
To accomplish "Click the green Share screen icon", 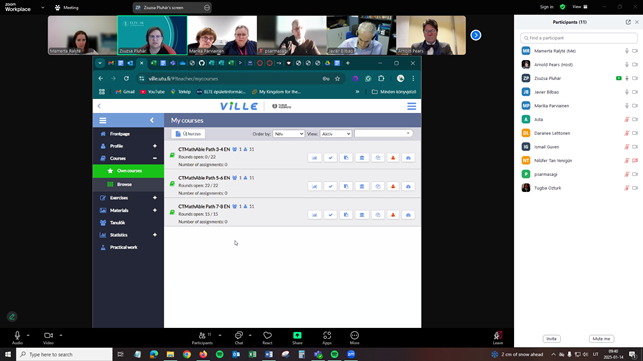I will click(297, 338).
